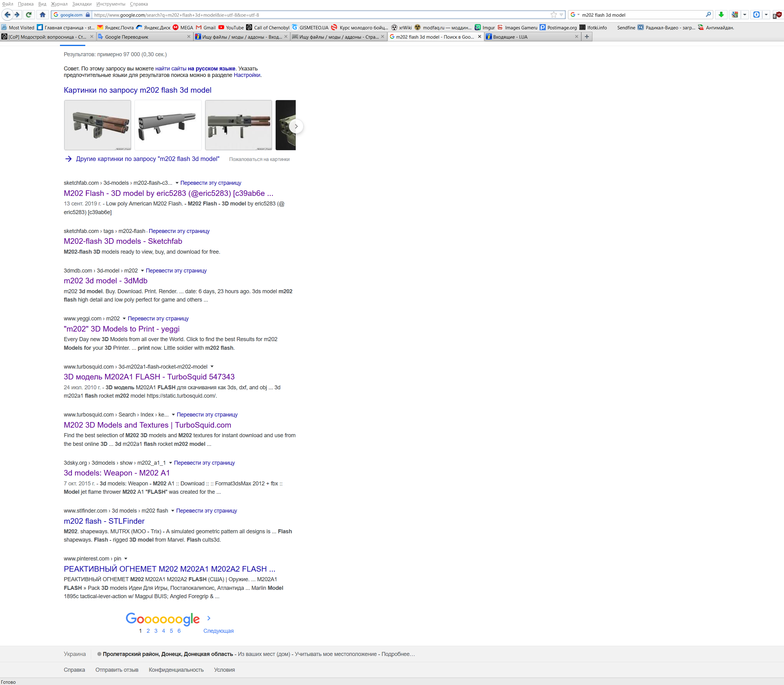This screenshot has height=685, width=784.
Task: Open the Яндекс.Почта bookmark
Action: tap(116, 27)
